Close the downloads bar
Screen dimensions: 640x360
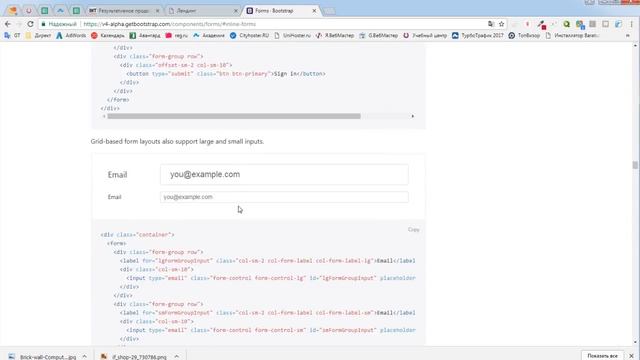point(631,356)
